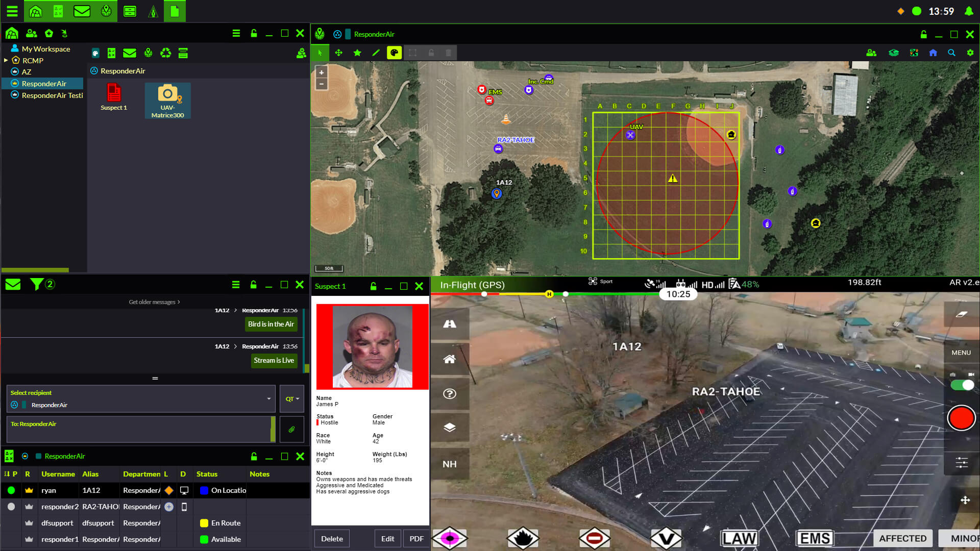Viewport: 980px width, 551px height.
Task: Click the PDF button for Suspect 1
Action: (416, 539)
